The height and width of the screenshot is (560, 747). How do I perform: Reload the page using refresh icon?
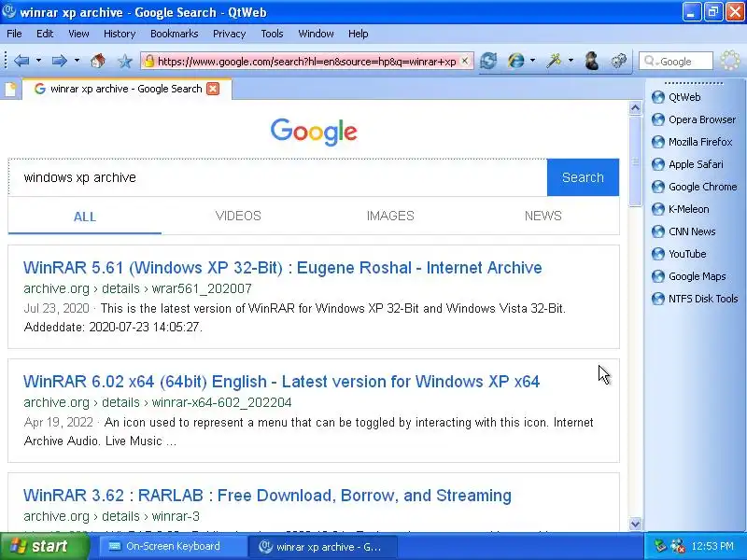coord(488,61)
